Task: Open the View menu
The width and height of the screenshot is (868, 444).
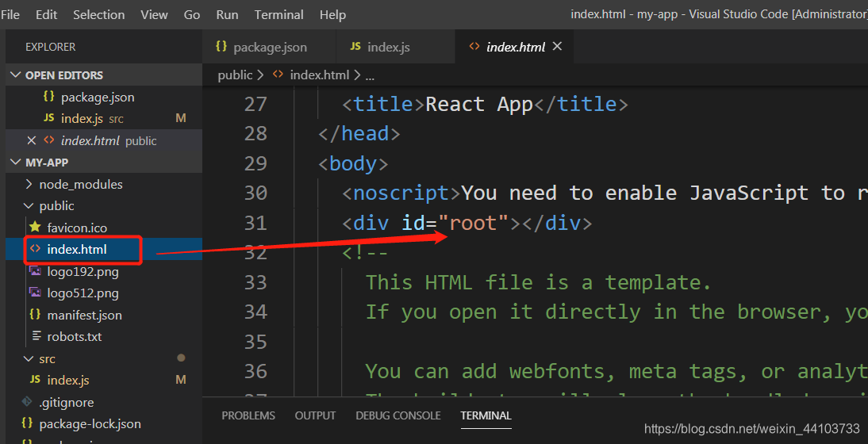Action: click(155, 15)
